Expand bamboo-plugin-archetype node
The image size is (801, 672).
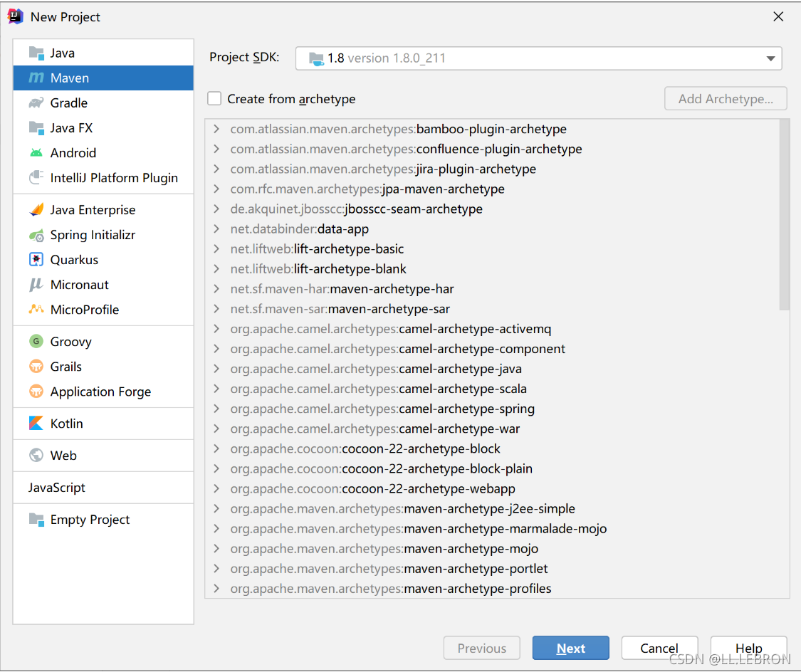216,129
